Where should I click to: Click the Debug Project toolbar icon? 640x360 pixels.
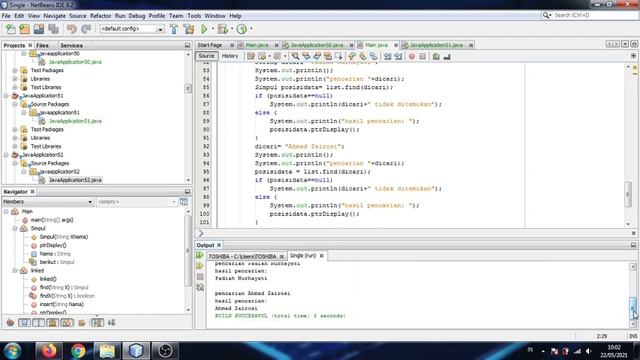click(x=222, y=29)
